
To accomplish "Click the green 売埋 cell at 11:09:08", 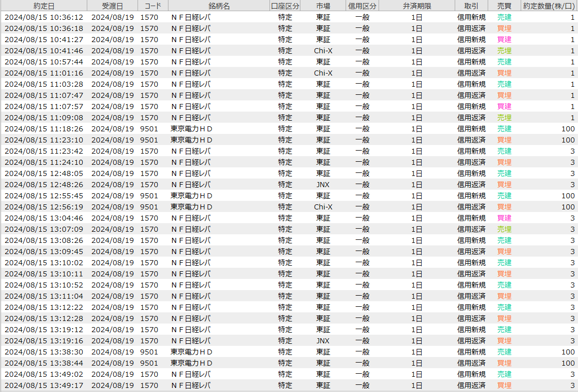I will coord(504,118).
